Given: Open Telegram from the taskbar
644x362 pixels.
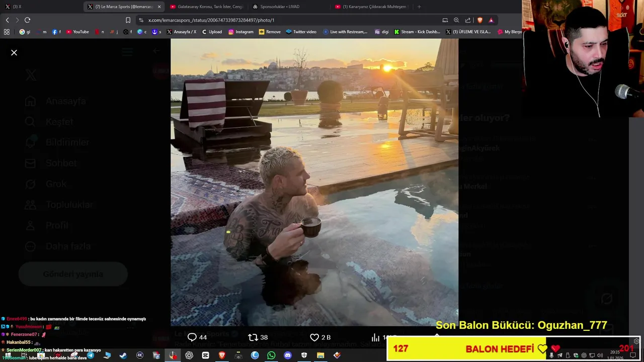Looking at the screenshot, I should coord(91,355).
